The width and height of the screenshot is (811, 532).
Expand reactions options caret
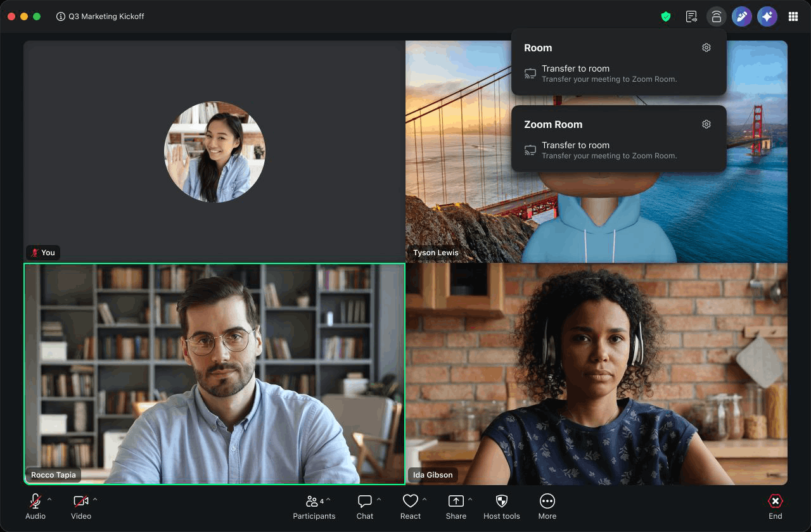pyautogui.click(x=425, y=500)
